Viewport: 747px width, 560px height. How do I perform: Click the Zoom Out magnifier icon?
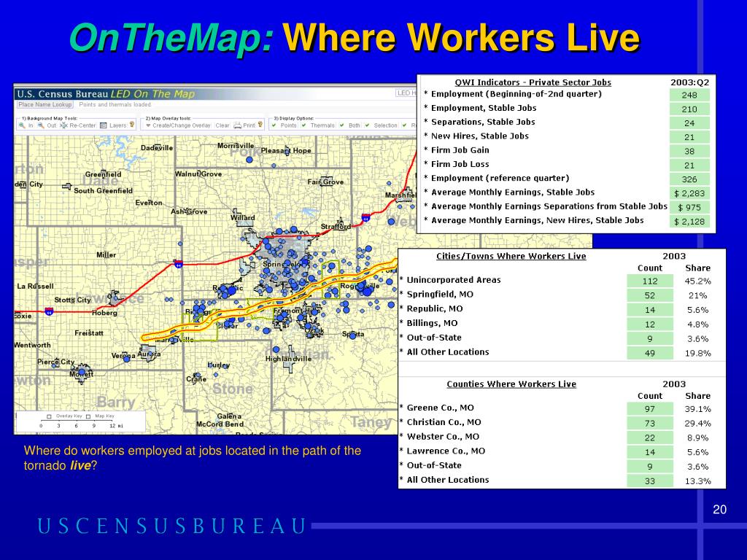pyautogui.click(x=41, y=125)
